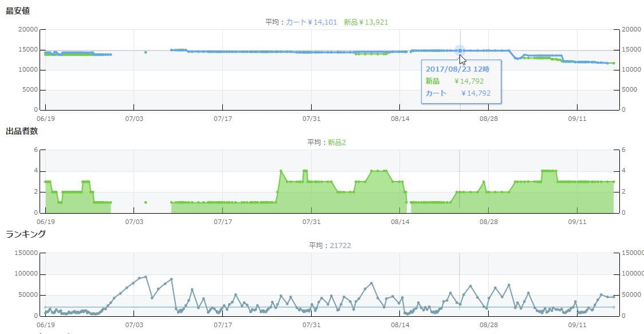Select isolated green point near 07/03 in 出品者数 chart
This screenshot has height=334, width=644.
click(x=146, y=202)
